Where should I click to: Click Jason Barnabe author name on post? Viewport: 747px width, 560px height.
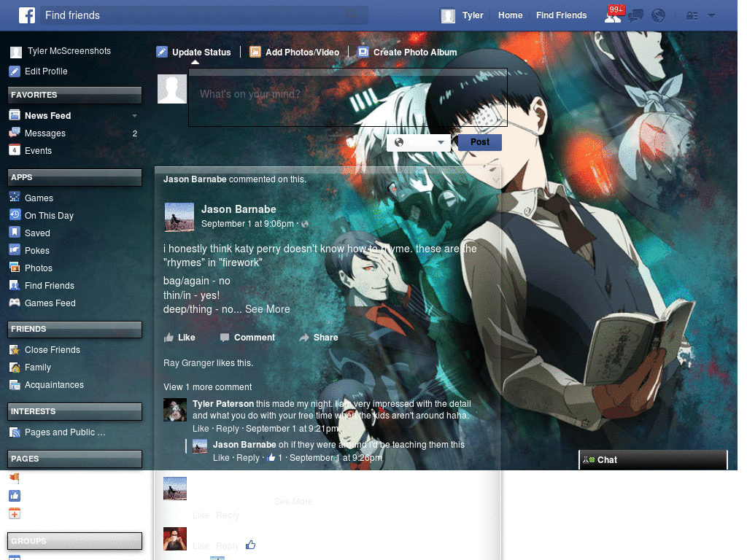click(239, 209)
